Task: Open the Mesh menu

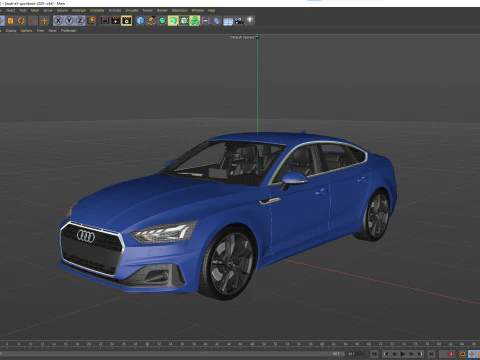Action: coord(35,10)
